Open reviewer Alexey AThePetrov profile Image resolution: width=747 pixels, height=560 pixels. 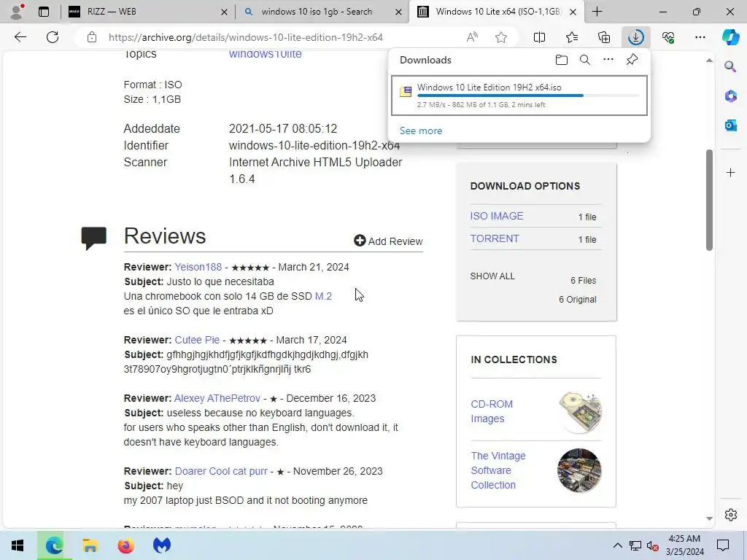pyautogui.click(x=217, y=398)
